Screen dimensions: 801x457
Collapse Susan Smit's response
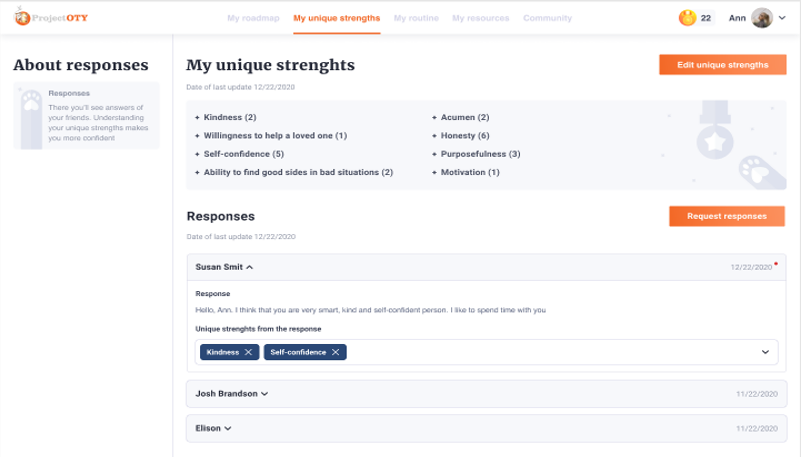coord(249,267)
